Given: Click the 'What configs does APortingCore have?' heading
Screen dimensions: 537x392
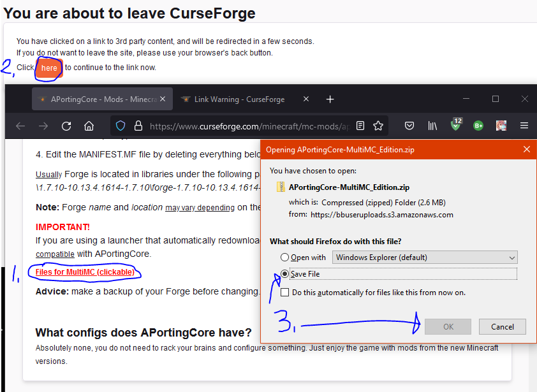Looking at the screenshot, I should coord(143,333).
